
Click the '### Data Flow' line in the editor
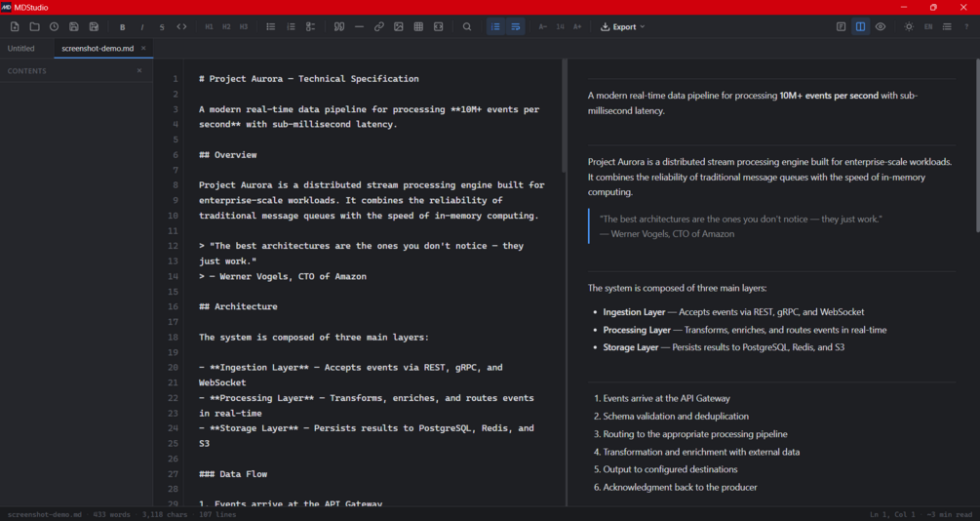[x=233, y=474]
